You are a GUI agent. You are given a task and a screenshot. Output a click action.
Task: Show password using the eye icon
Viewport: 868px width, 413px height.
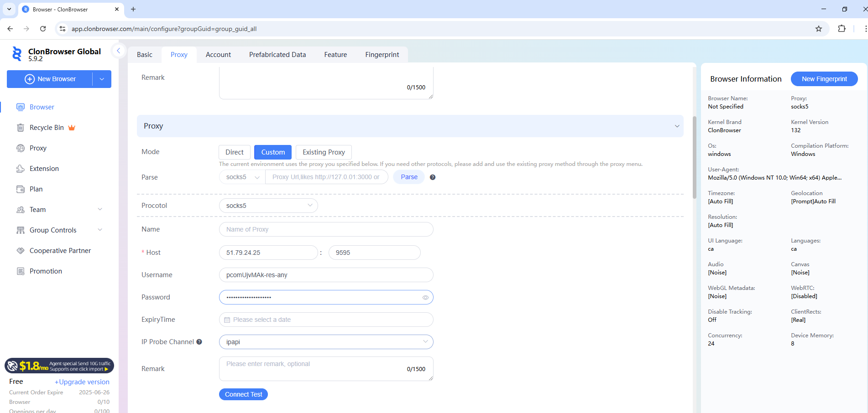[425, 298]
